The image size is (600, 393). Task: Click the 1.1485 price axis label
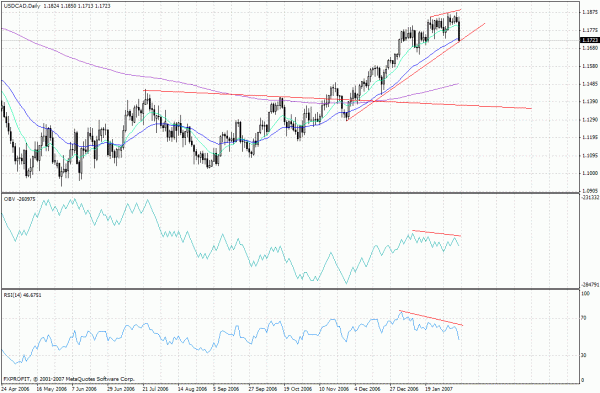tap(590, 84)
